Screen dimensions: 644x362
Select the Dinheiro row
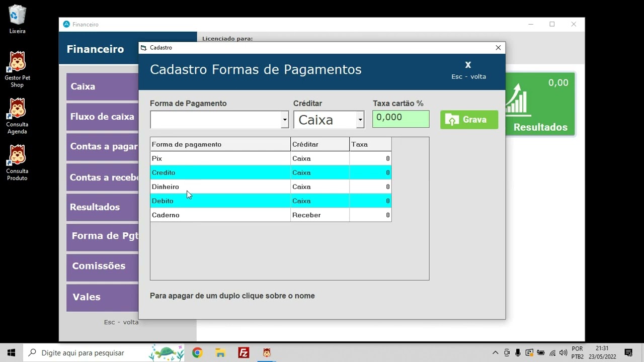coord(271,187)
